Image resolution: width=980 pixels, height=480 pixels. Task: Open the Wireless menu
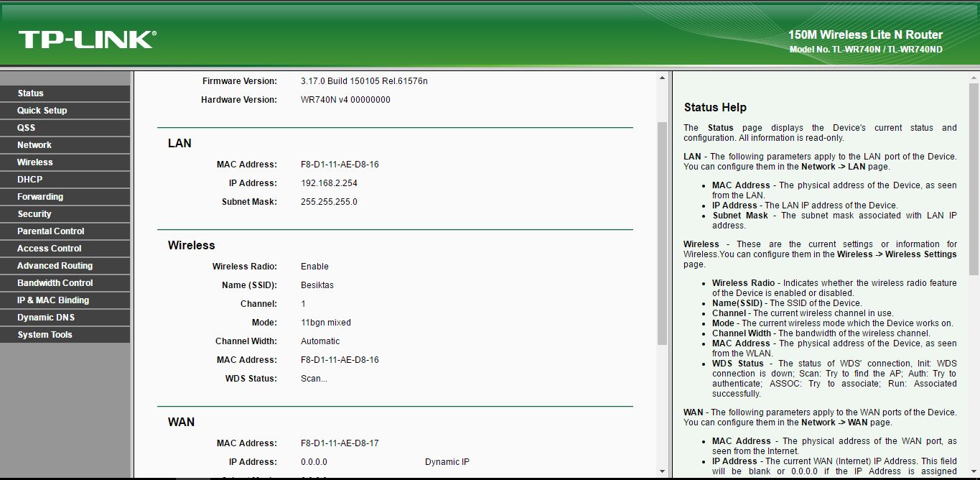tap(65, 162)
